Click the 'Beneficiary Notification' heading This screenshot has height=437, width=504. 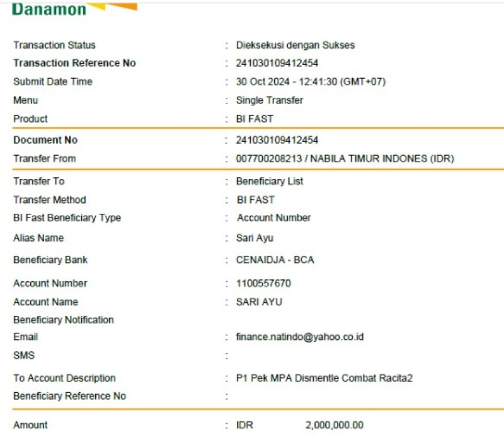click(64, 320)
